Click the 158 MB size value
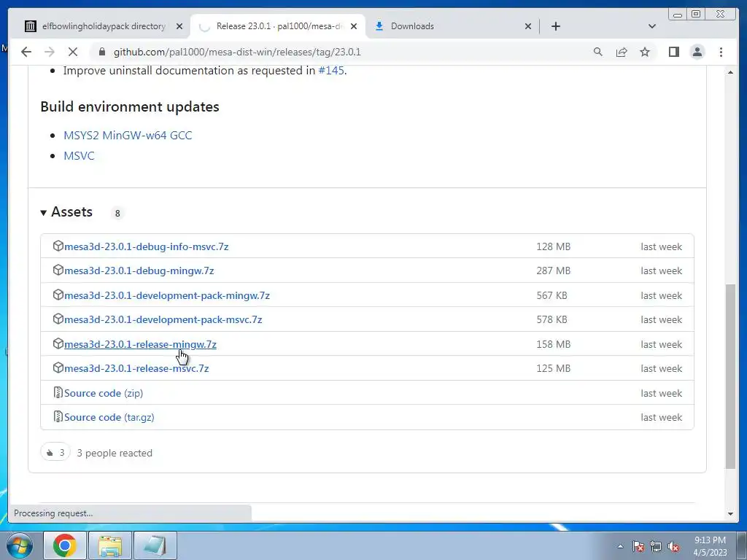The width and height of the screenshot is (747, 560). pyautogui.click(x=553, y=344)
